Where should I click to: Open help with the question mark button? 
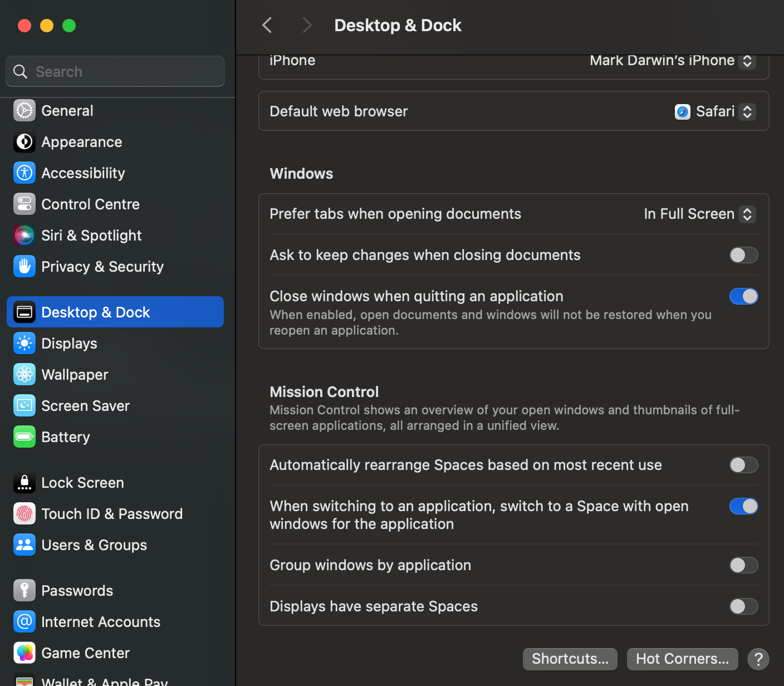point(758,659)
